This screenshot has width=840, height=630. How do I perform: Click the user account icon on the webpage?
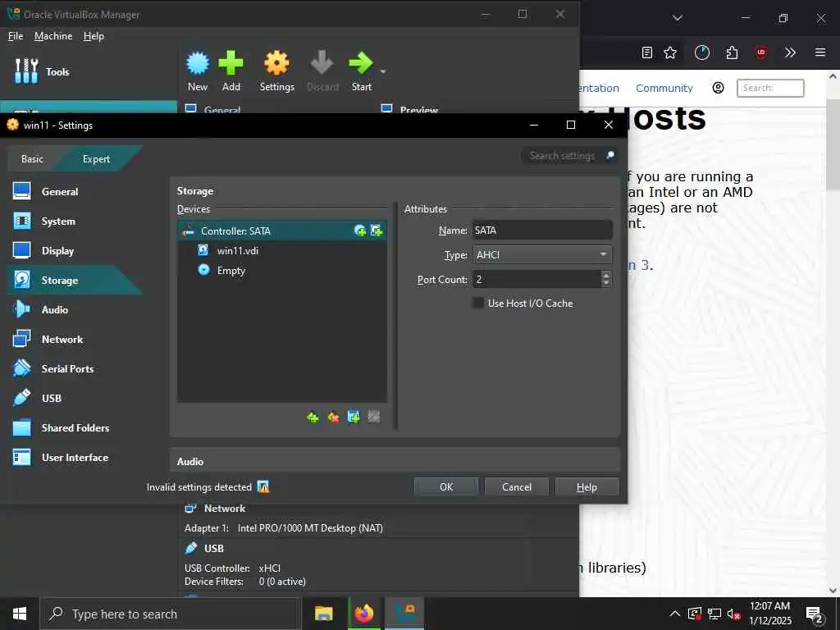pos(719,88)
